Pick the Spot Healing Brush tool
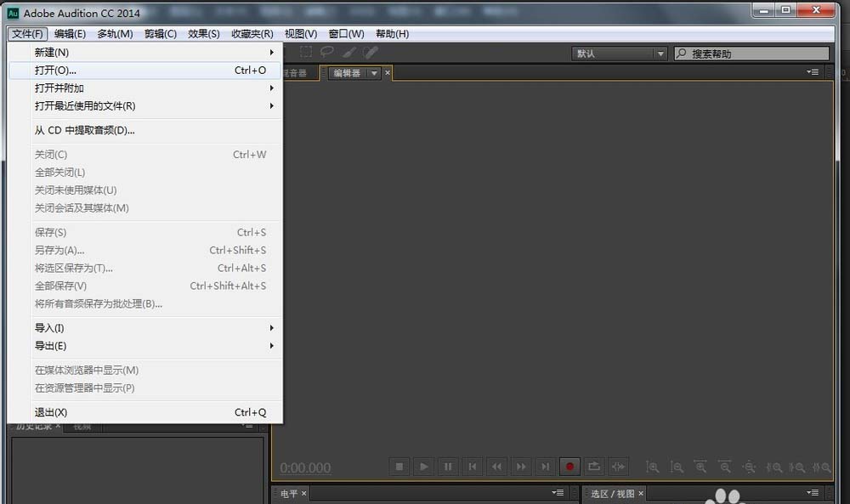Image resolution: width=850 pixels, height=504 pixels. click(371, 52)
